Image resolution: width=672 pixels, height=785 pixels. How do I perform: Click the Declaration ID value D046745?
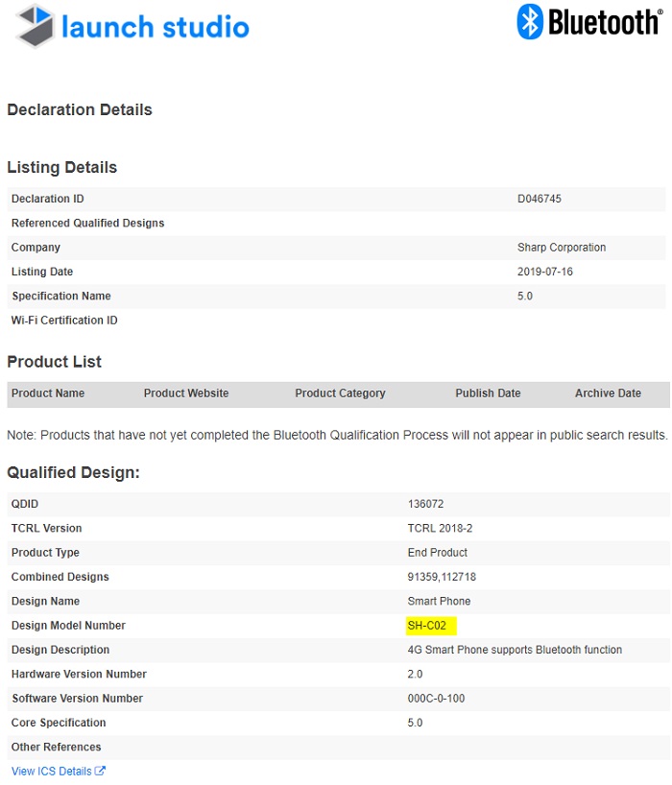(540, 199)
